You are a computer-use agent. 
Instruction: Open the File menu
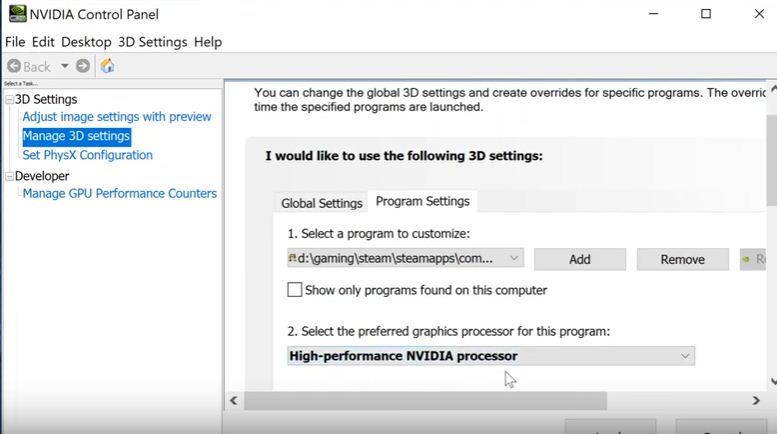point(15,42)
